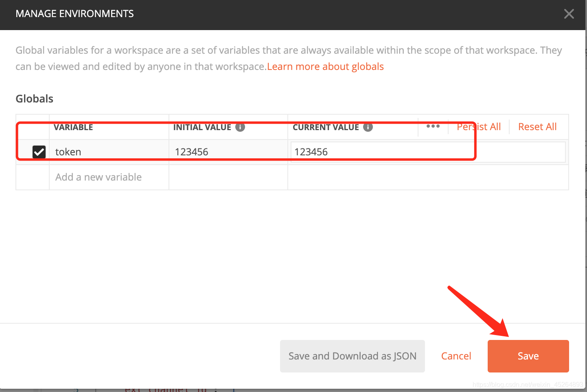Image resolution: width=587 pixels, height=392 pixels.
Task: Click the Globals heading
Action: tap(35, 99)
